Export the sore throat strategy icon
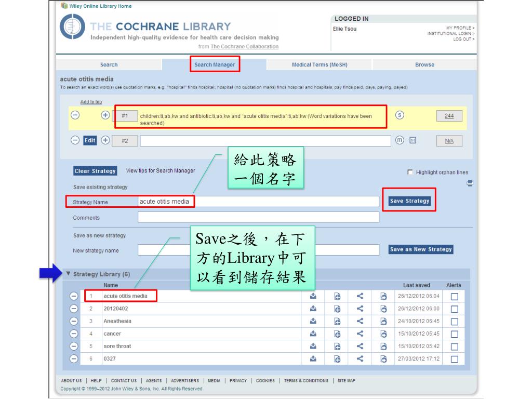This screenshot has width=532, height=399. 383,347
